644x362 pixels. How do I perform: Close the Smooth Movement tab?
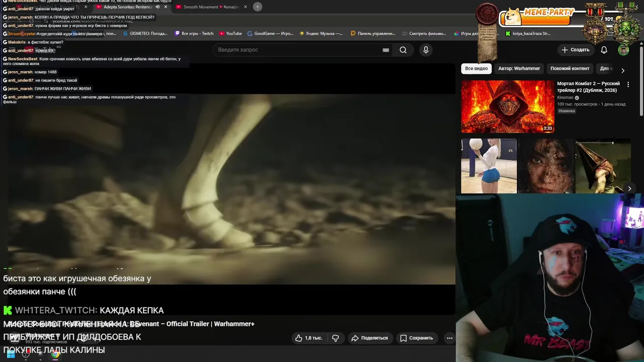(246, 7)
